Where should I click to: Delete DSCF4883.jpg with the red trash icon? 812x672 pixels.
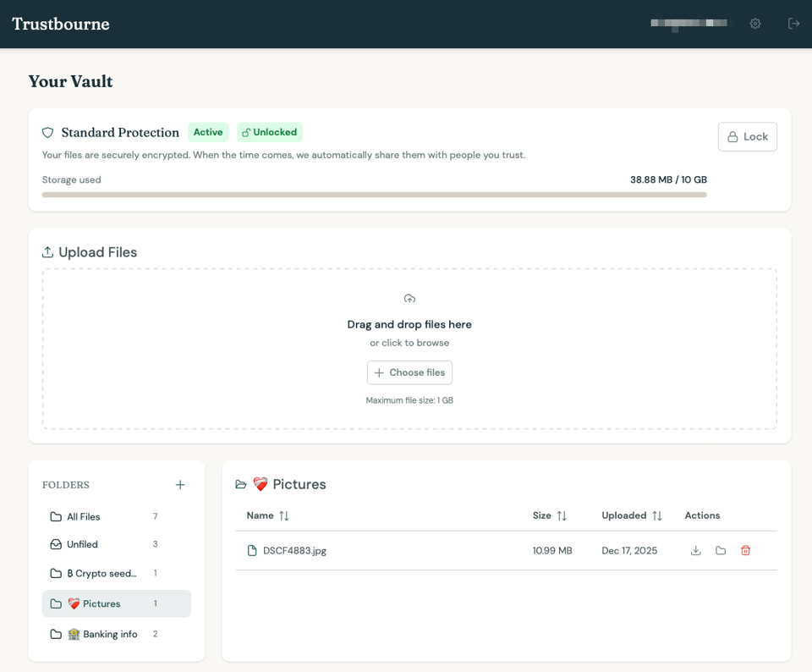click(745, 550)
